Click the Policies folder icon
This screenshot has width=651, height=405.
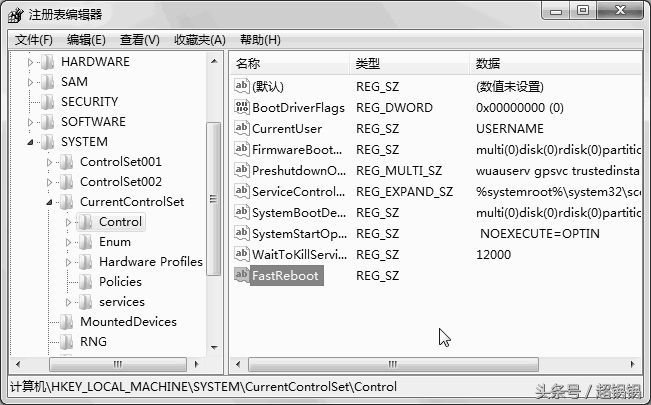pos(86,282)
